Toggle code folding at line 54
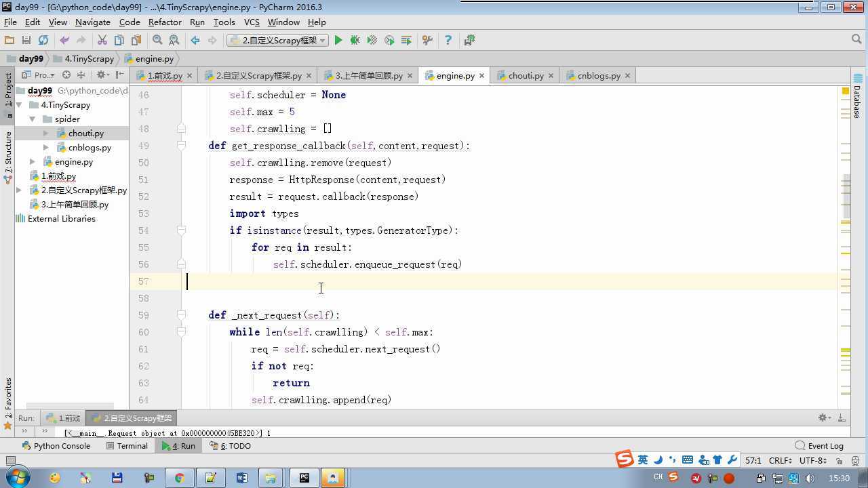 point(181,230)
